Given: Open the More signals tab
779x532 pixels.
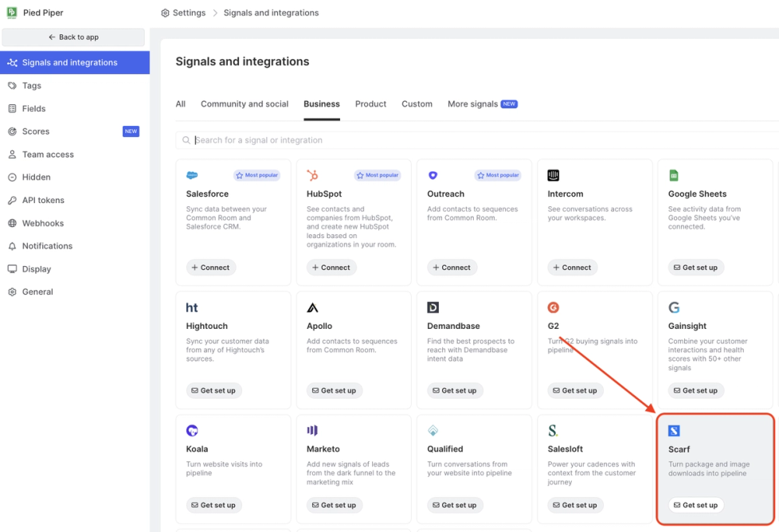Looking at the screenshot, I should 483,104.
